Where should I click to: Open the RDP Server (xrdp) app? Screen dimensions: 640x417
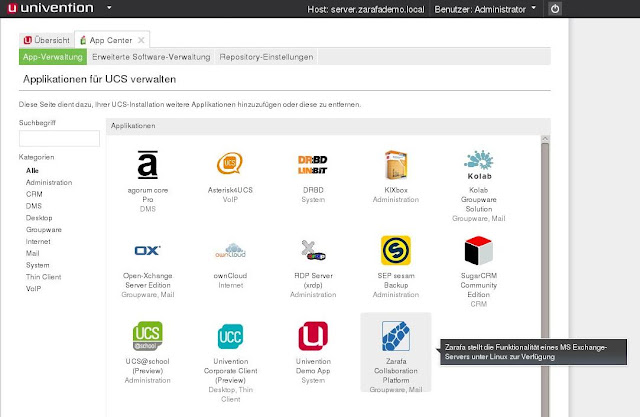(313, 267)
